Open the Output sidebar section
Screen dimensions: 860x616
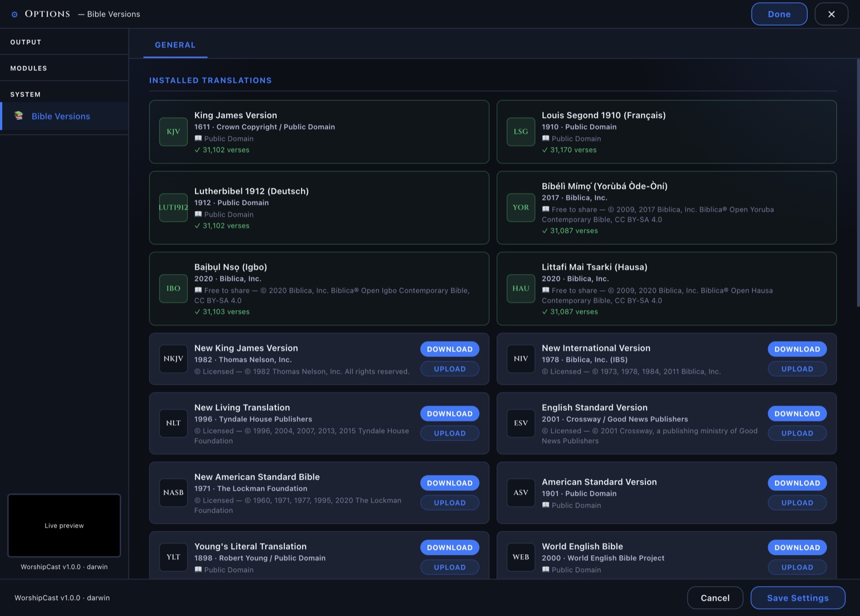(x=64, y=42)
